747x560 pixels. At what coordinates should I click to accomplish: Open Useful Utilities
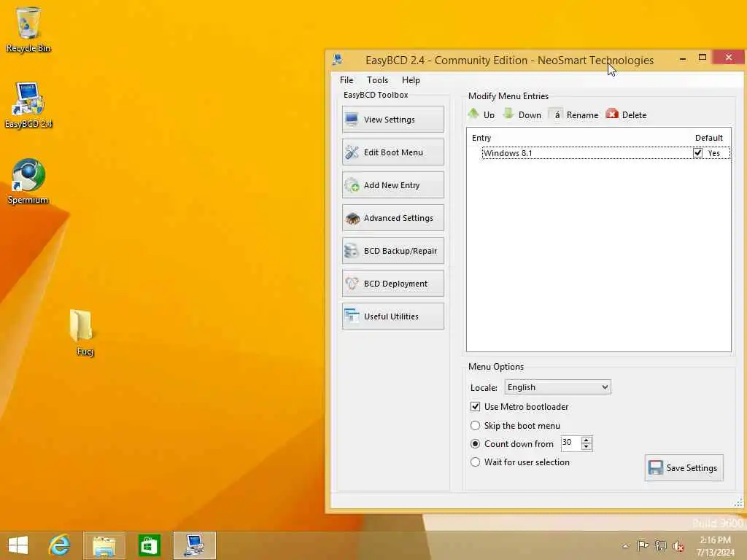click(392, 316)
